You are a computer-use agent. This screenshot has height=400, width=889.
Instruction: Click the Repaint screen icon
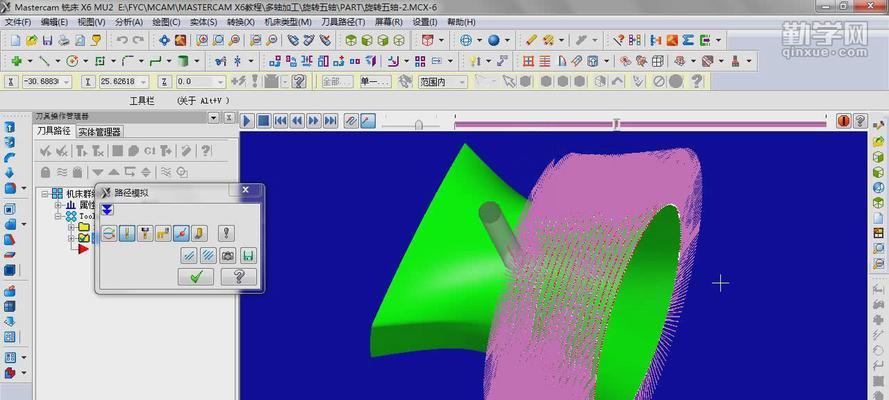click(180, 40)
